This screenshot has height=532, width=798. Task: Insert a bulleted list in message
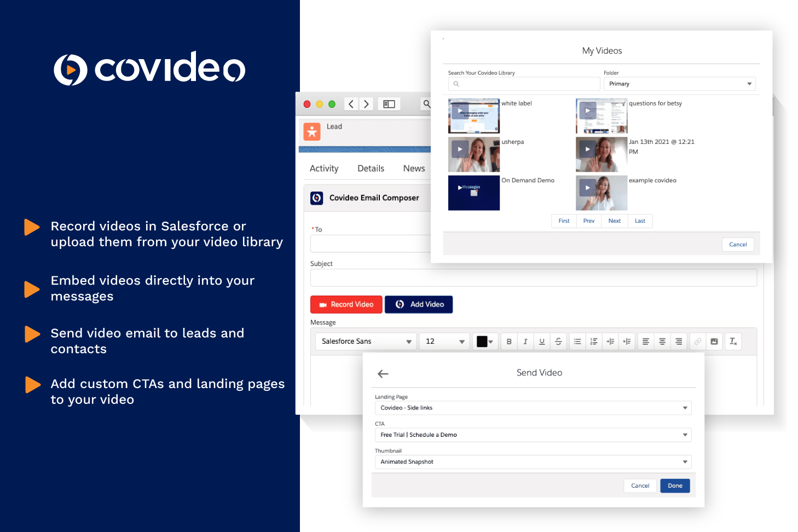577,342
